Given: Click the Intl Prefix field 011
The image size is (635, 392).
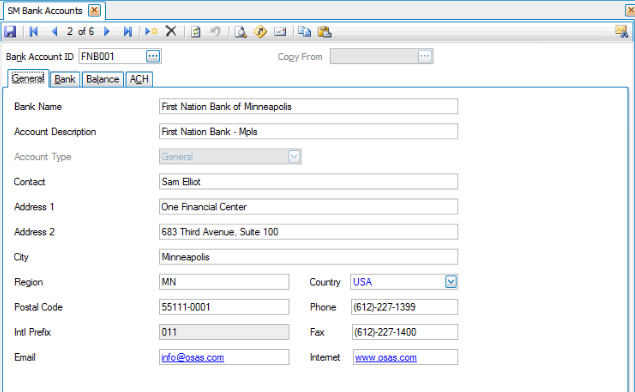Looking at the screenshot, I should 224,332.
